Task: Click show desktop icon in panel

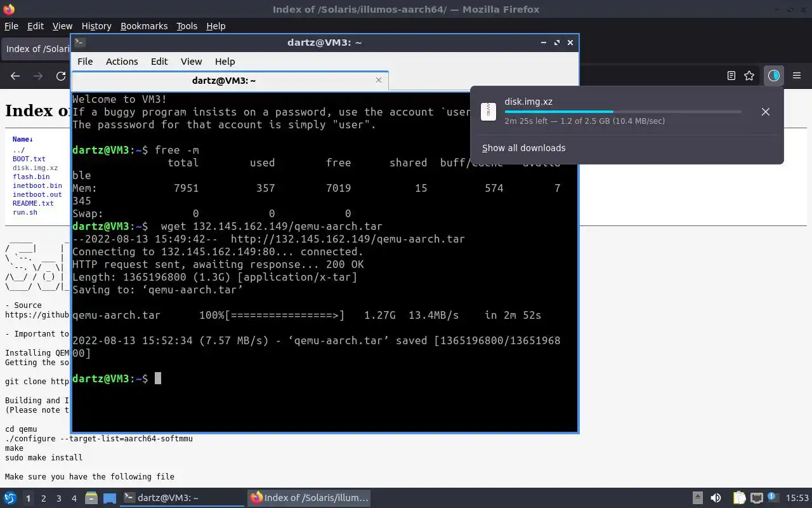Action: click(x=110, y=498)
